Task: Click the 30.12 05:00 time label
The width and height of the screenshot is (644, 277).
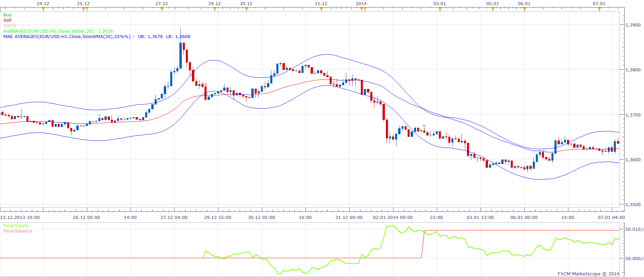Action: [261, 218]
